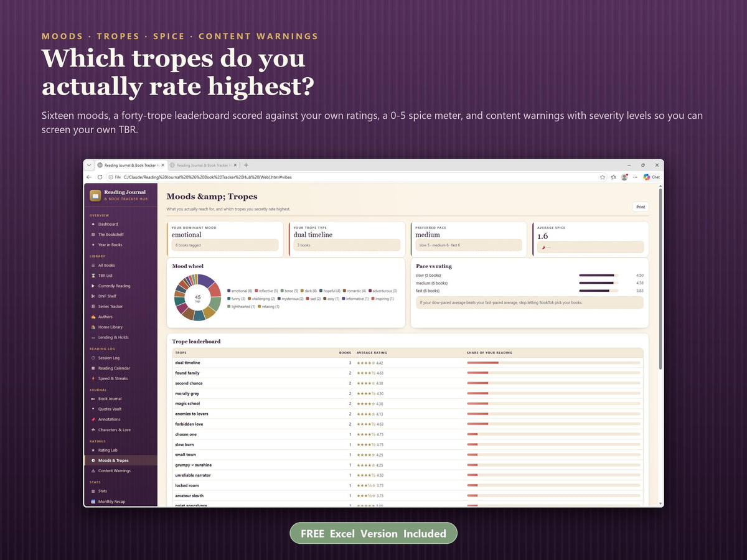Click the emotional legend color swatch
This screenshot has height=560, width=747.
click(x=229, y=291)
